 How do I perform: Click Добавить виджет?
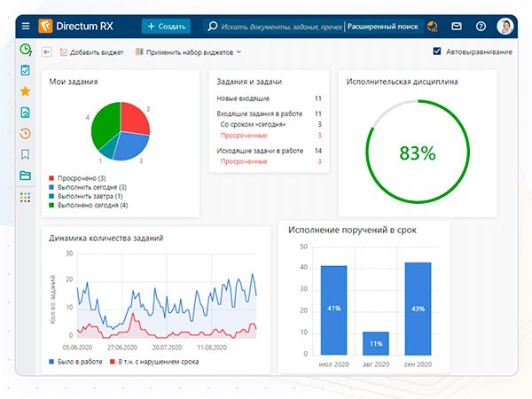91,52
